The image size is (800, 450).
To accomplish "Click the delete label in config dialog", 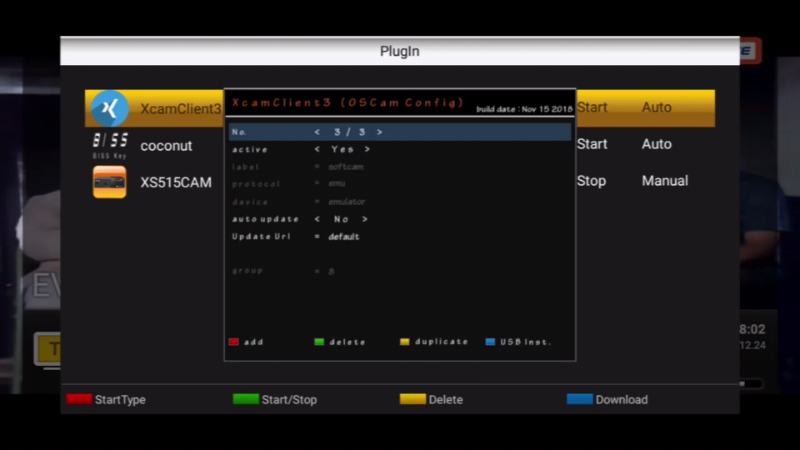I will pyautogui.click(x=347, y=342).
